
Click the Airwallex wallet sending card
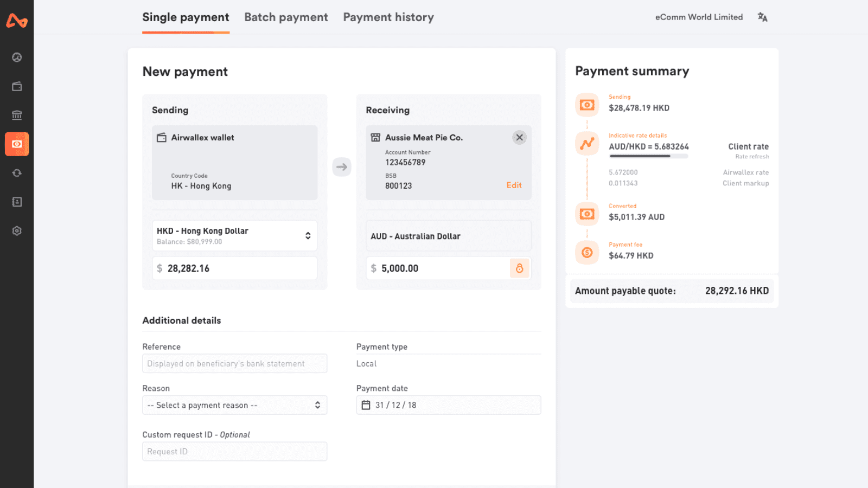[x=234, y=163]
